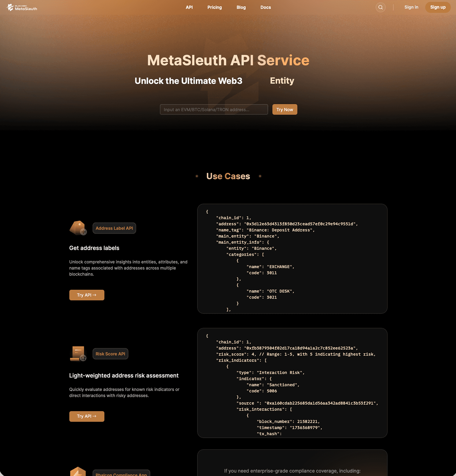Click the "Quickly evaluate addresses" description paragraph
This screenshot has width=456, height=476.
124,392
